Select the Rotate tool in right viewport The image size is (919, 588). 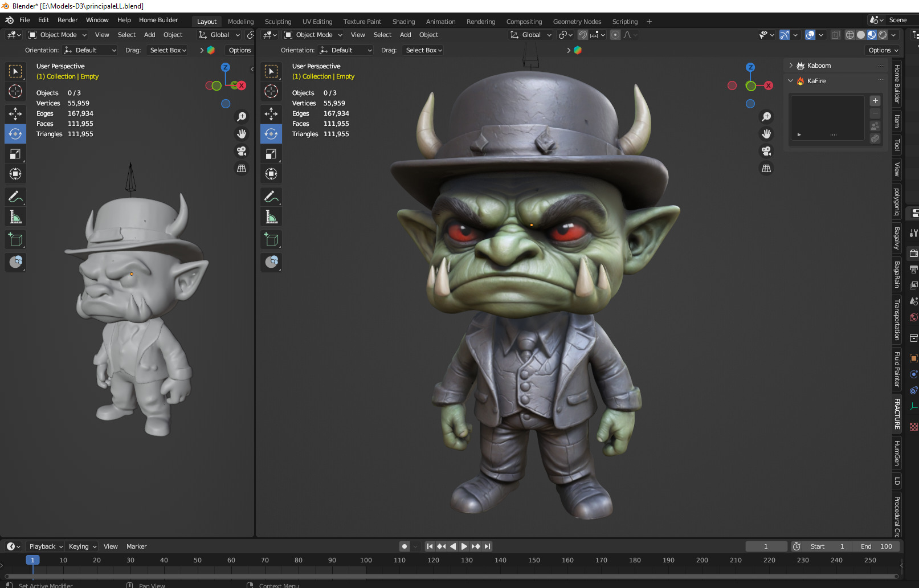point(271,134)
